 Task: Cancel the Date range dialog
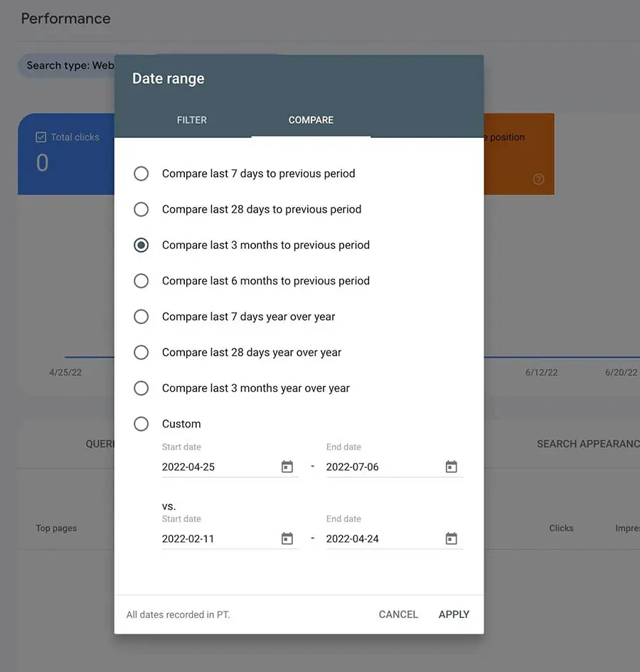click(398, 614)
